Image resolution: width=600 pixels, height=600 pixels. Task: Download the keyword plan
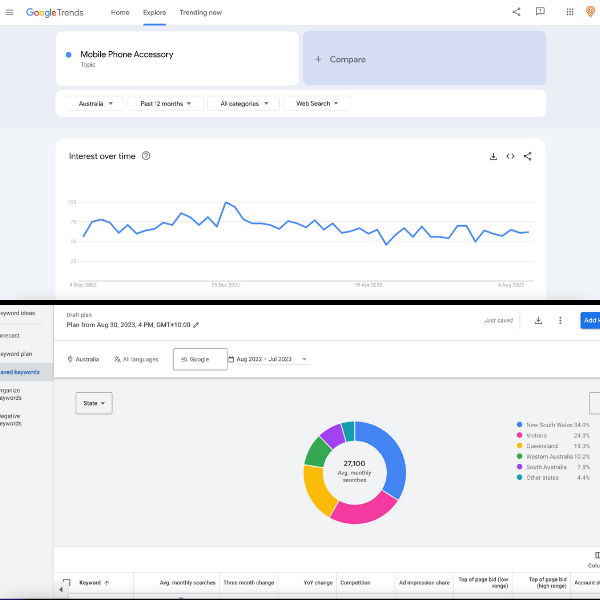(x=538, y=320)
